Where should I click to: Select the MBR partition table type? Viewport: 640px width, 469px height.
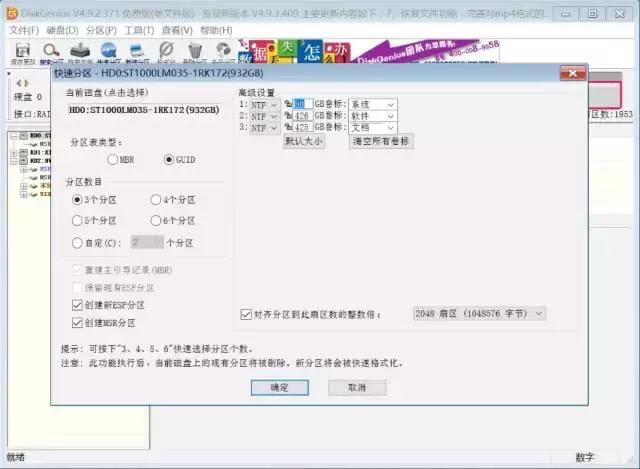[x=121, y=160]
